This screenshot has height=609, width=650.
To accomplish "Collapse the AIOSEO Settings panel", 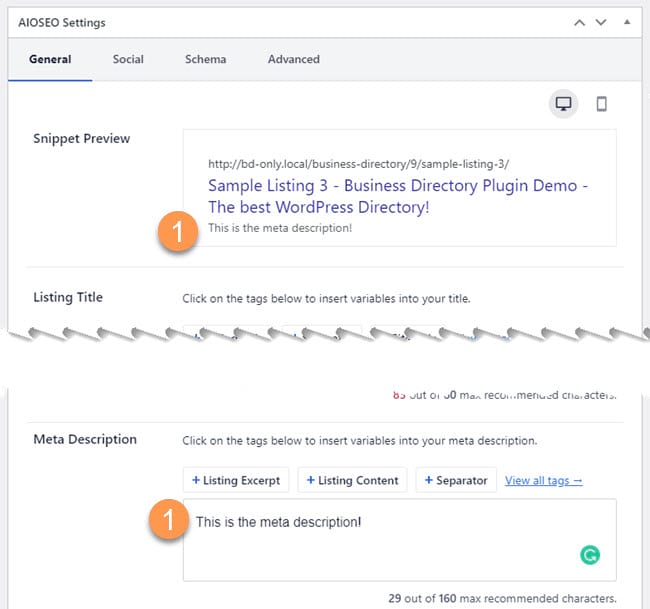I will click(x=627, y=22).
